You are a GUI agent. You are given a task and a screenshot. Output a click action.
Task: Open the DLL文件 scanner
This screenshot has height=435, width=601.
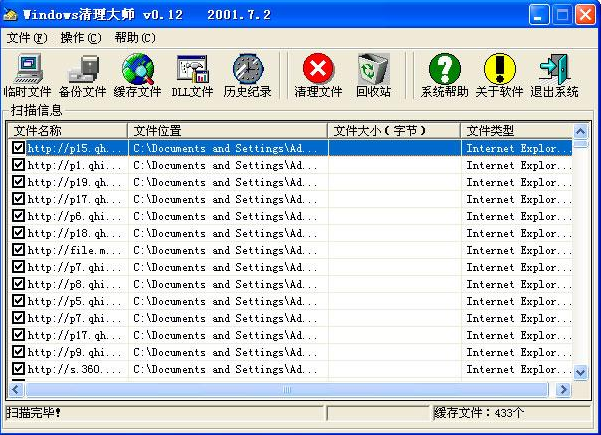pos(192,75)
